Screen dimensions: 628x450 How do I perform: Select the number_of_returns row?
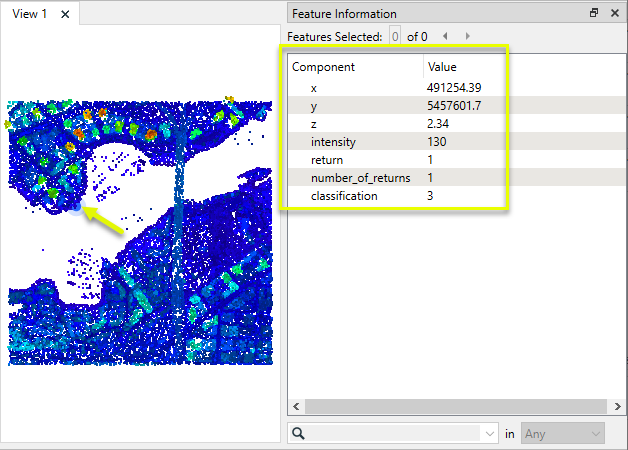click(360, 178)
